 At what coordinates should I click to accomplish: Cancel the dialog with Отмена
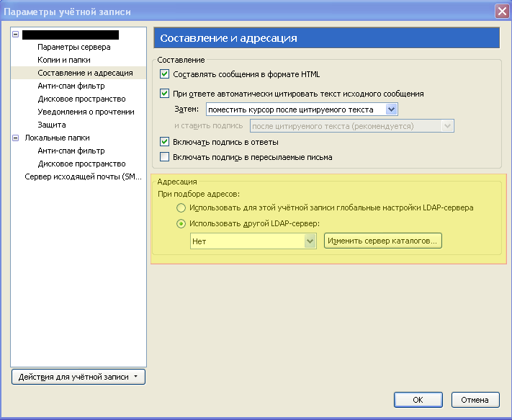[x=475, y=400]
